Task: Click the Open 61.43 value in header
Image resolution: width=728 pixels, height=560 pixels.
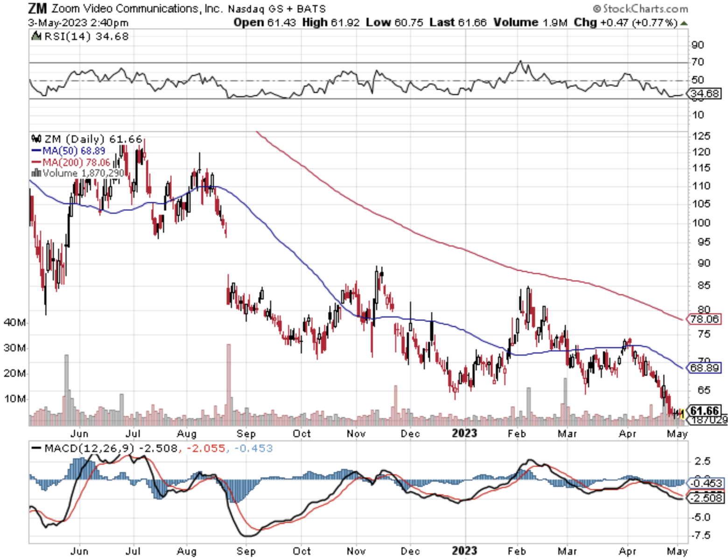Action: point(265,22)
